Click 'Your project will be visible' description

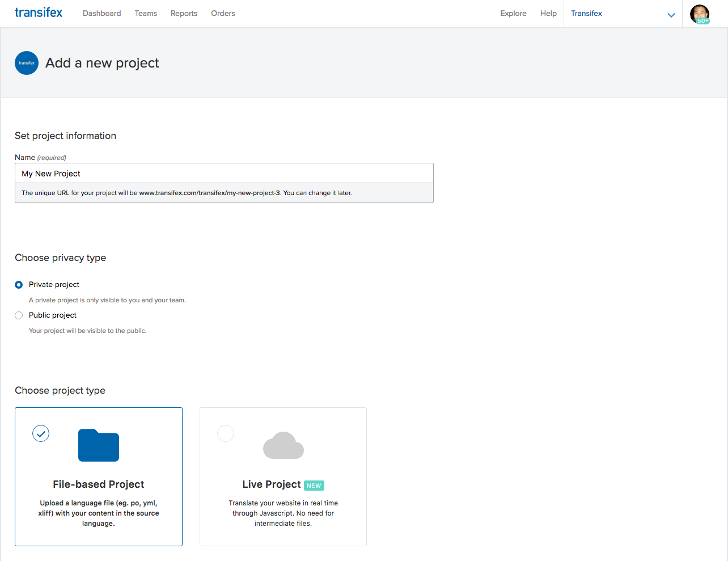88,331
